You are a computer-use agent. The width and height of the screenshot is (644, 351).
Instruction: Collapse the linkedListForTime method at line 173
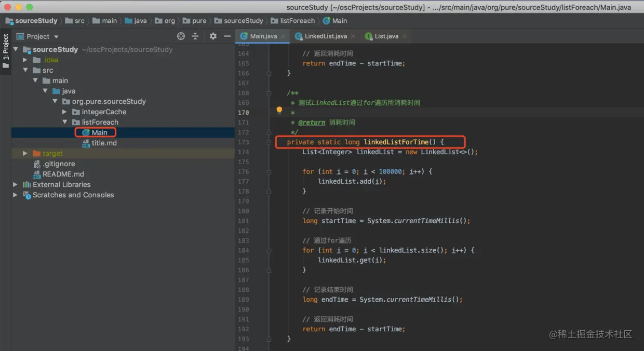[x=269, y=142]
